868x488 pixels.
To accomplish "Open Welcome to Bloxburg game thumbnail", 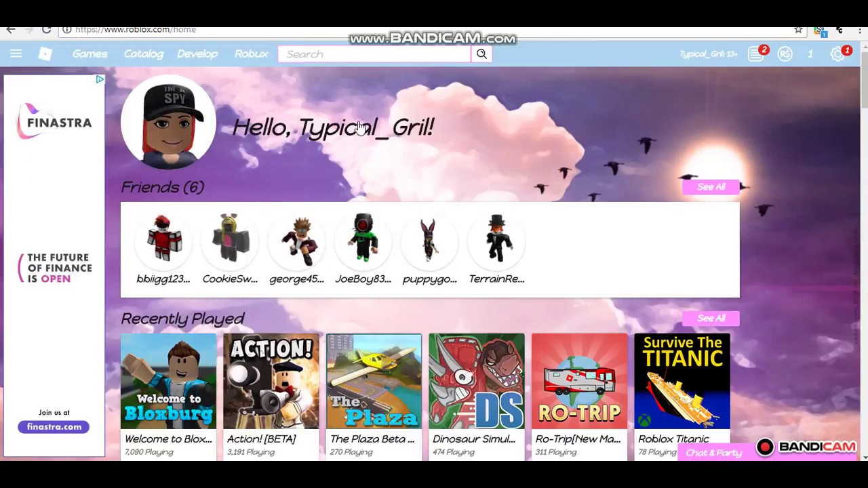I will tap(168, 381).
